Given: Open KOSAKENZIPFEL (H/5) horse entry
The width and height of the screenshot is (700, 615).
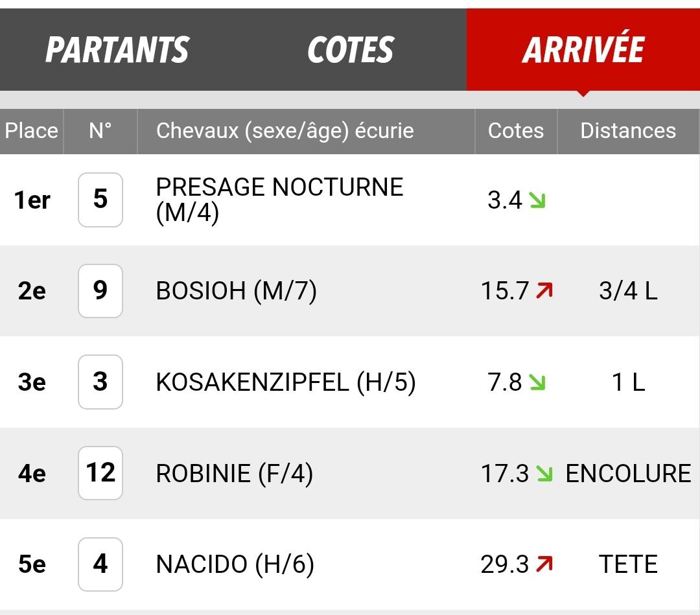Looking at the screenshot, I should coord(286,382).
